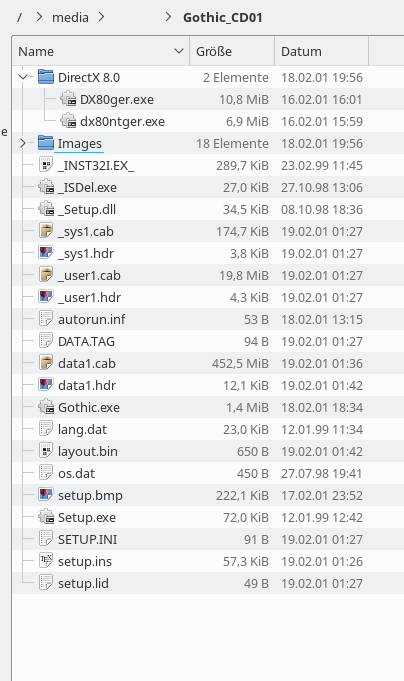Click the data1.cab archive icon
The width and height of the screenshot is (404, 681).
(46, 363)
